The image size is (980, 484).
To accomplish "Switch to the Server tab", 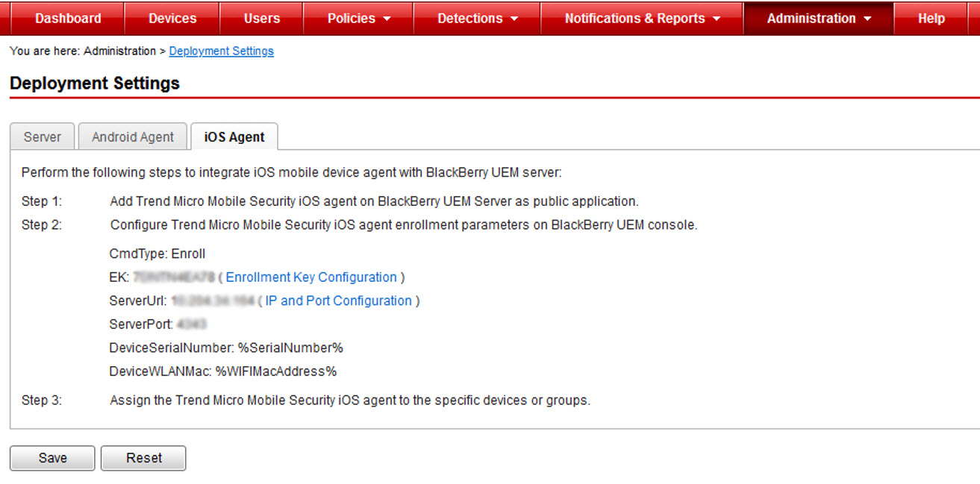I will click(x=43, y=137).
